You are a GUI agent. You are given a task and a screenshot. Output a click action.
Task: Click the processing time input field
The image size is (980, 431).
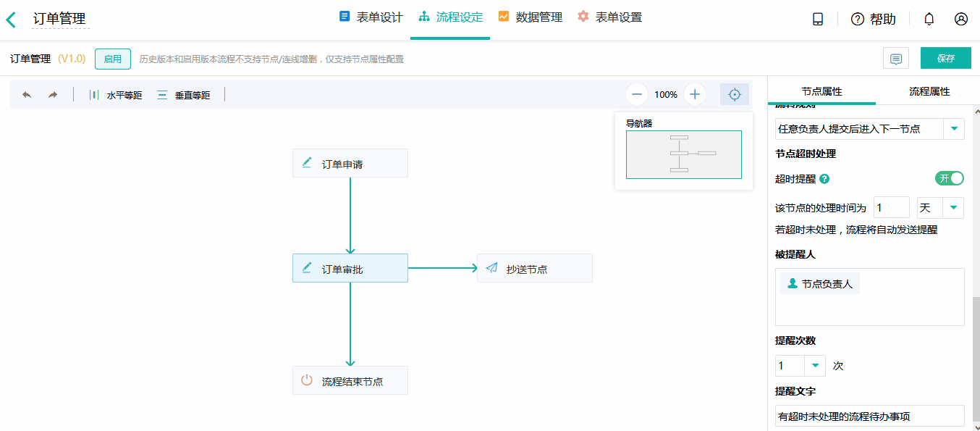point(892,208)
